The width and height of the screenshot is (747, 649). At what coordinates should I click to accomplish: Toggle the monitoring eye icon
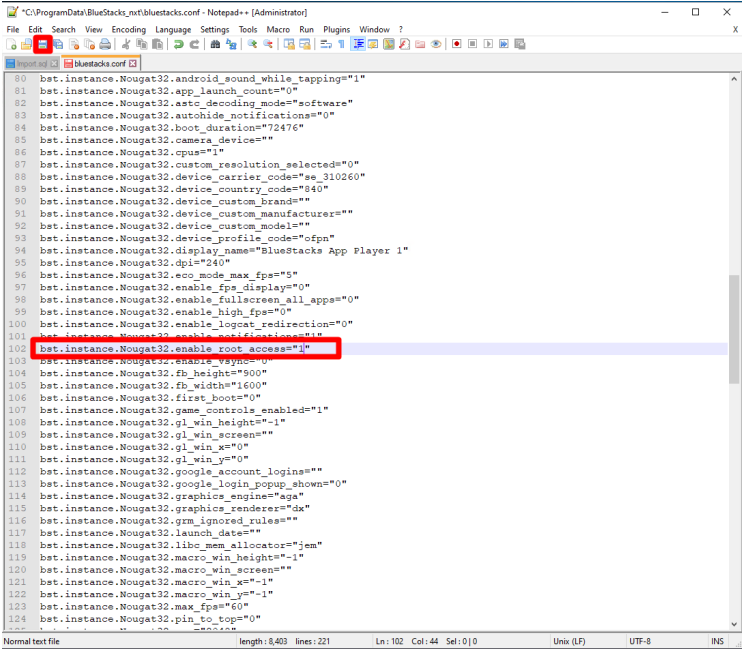[436, 44]
